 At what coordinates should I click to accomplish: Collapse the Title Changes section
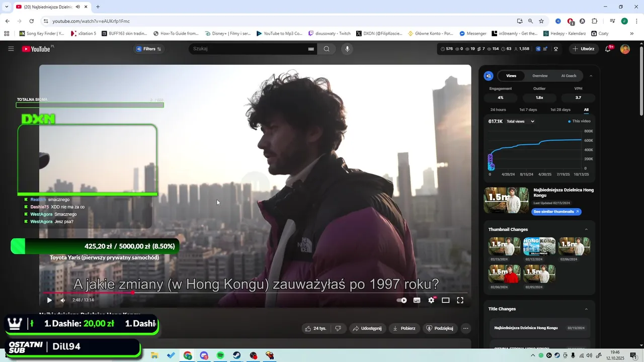[x=586, y=309]
